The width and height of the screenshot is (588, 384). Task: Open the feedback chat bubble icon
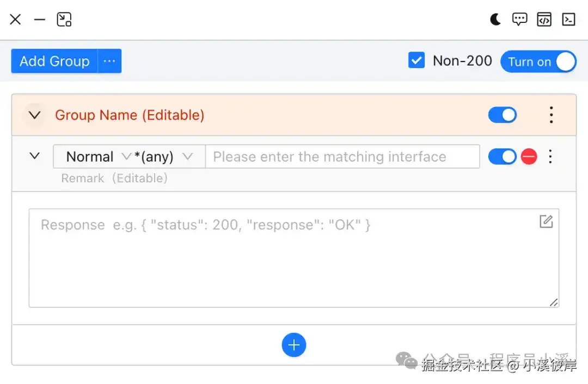519,19
